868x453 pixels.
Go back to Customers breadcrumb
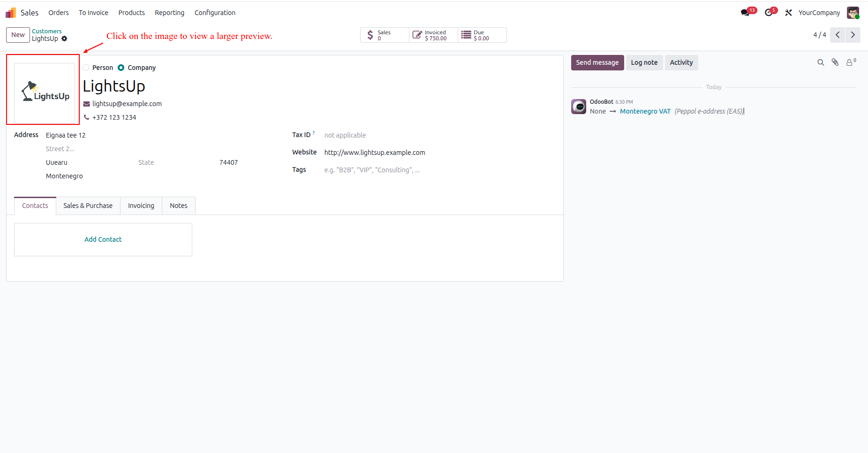click(47, 31)
